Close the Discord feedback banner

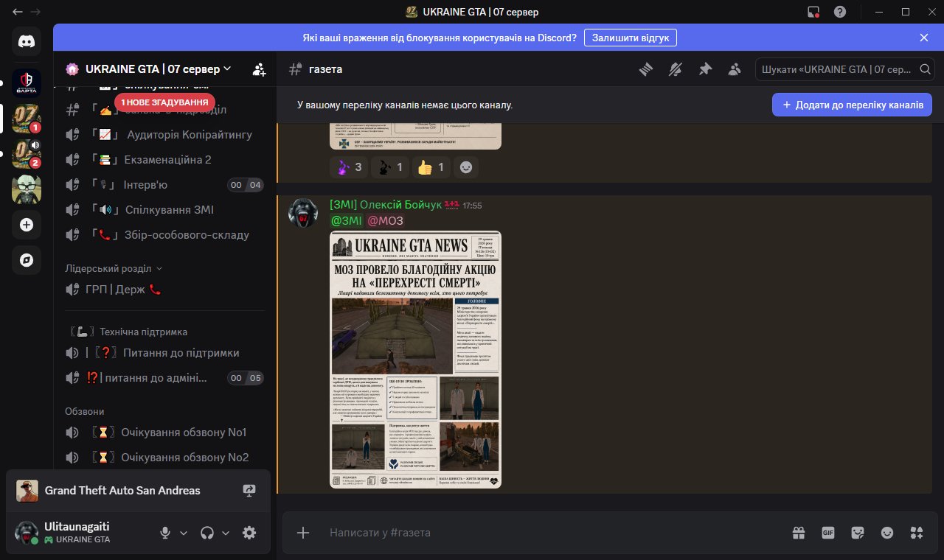pos(924,38)
